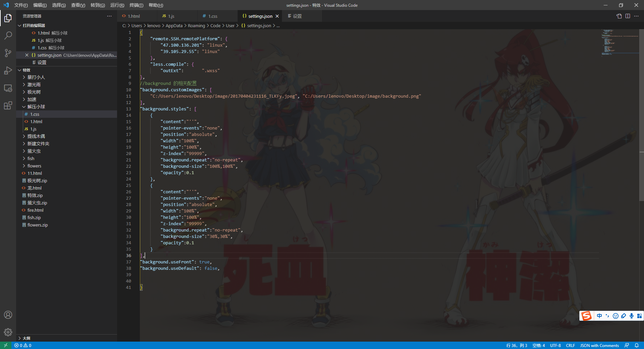The height and width of the screenshot is (349, 644).
Task: Open IME toolbox grid icon
Action: [639, 316]
